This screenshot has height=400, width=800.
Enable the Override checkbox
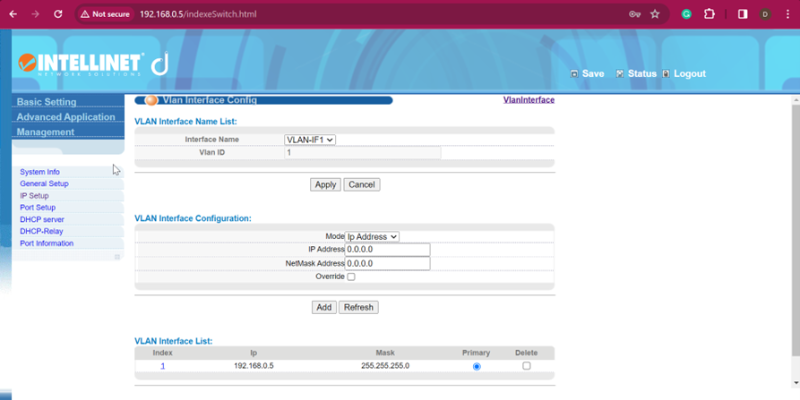351,277
